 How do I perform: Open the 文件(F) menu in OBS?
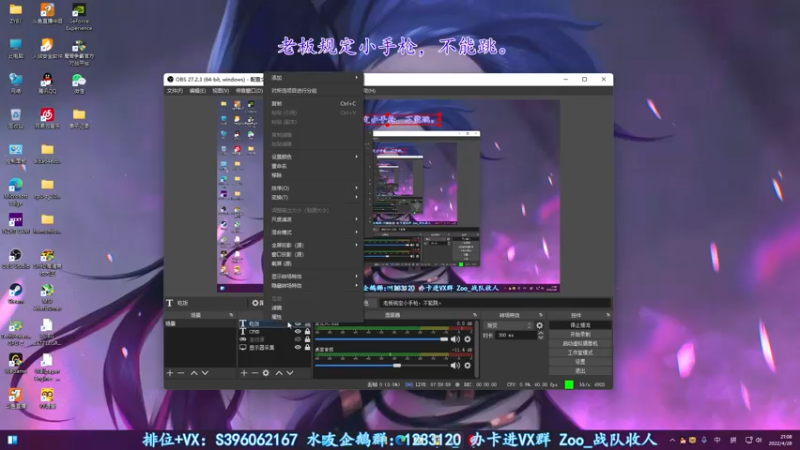point(174,91)
